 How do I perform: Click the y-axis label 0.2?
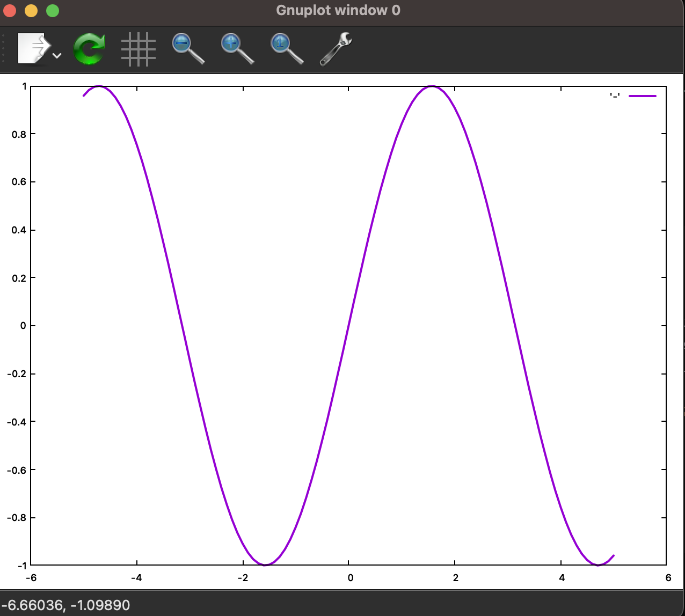(x=19, y=278)
